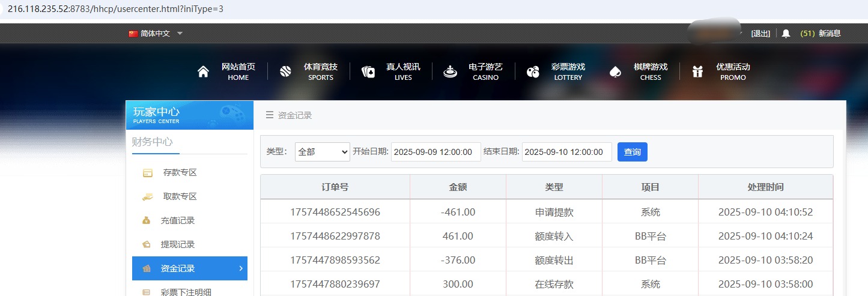Click the 开始日期 date input field
This screenshot has height=296, width=868.
(x=436, y=152)
